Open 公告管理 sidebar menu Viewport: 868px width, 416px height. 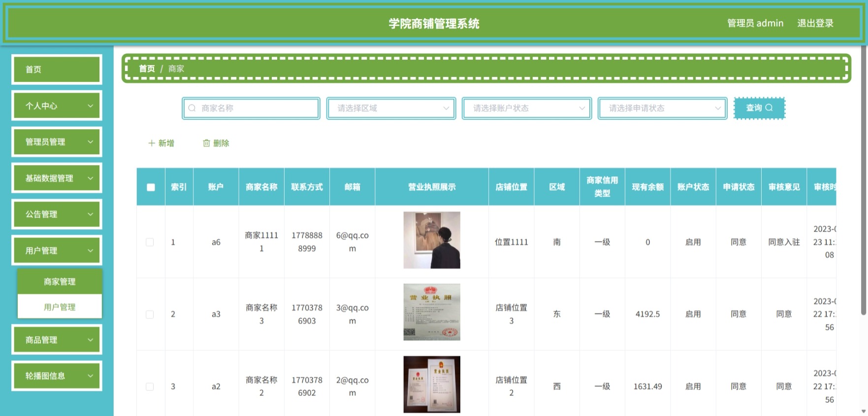(x=57, y=214)
